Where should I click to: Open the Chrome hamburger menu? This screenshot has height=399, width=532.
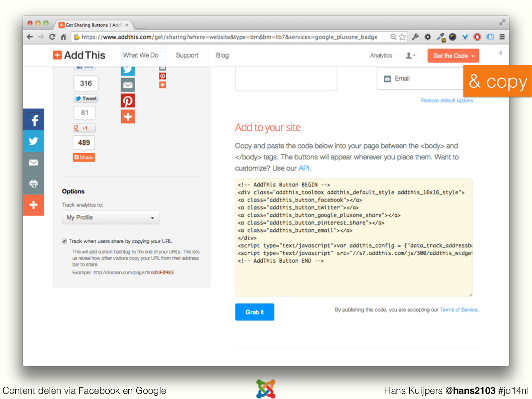tap(502, 37)
